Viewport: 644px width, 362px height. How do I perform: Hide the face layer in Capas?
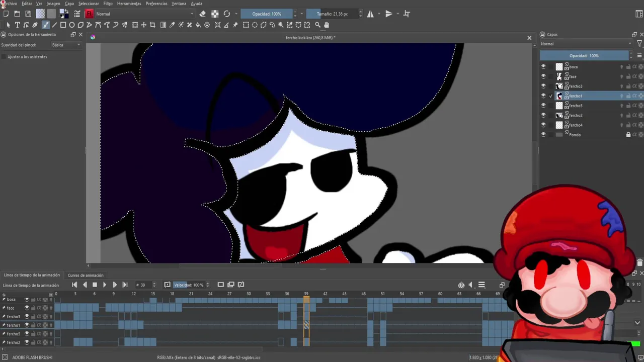pyautogui.click(x=543, y=76)
